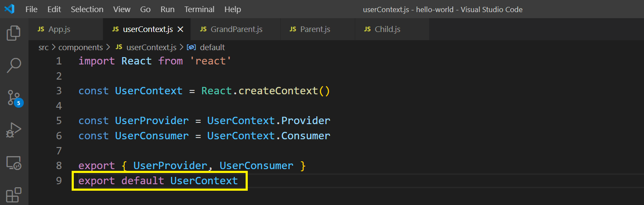Click the default keyword on line 9
This screenshot has width=644, height=205.
point(143,180)
